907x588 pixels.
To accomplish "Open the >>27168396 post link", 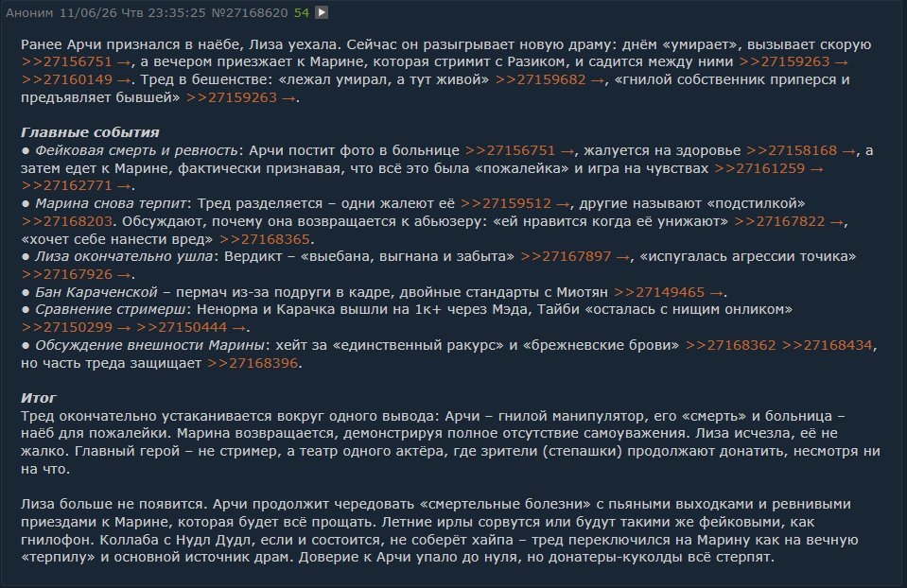I will click(x=253, y=363).
